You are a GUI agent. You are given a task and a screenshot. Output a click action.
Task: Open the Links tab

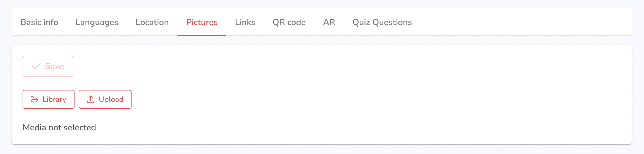[245, 22]
